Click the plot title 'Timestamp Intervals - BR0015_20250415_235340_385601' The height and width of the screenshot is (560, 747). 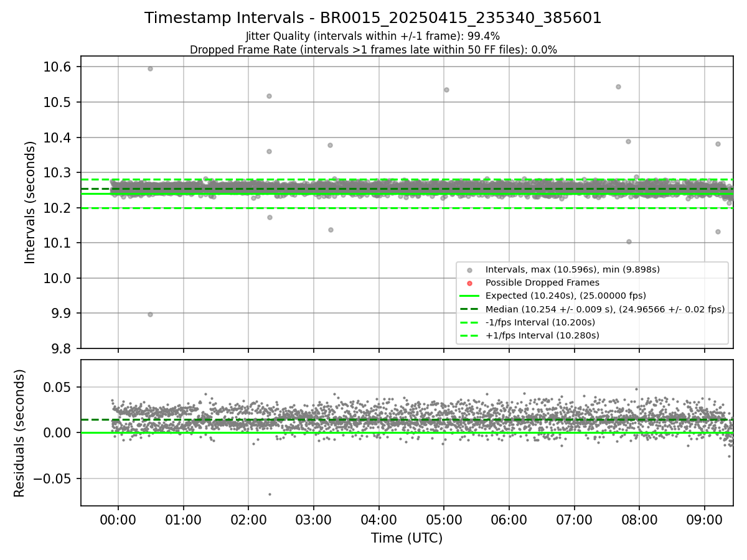[x=373, y=18]
